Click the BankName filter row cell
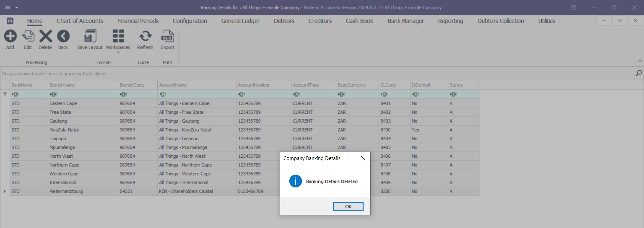Image resolution: width=644 pixels, height=228 pixels. (x=29, y=94)
